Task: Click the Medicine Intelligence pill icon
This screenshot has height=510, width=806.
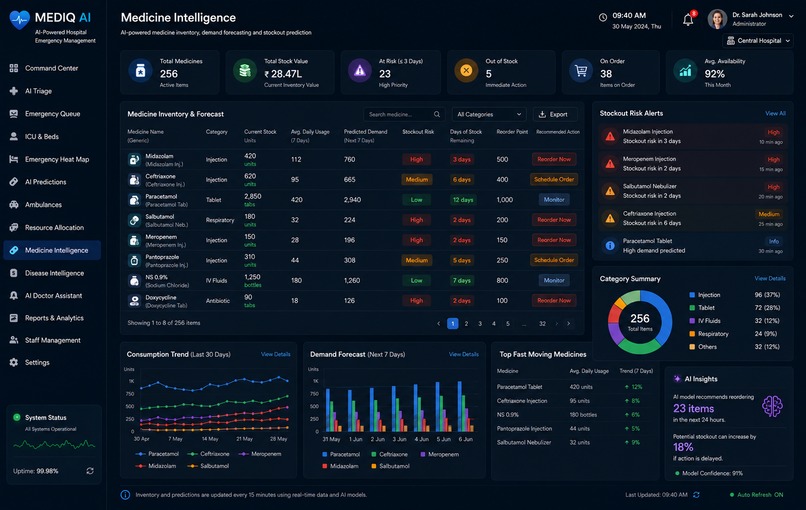Action: (14, 250)
